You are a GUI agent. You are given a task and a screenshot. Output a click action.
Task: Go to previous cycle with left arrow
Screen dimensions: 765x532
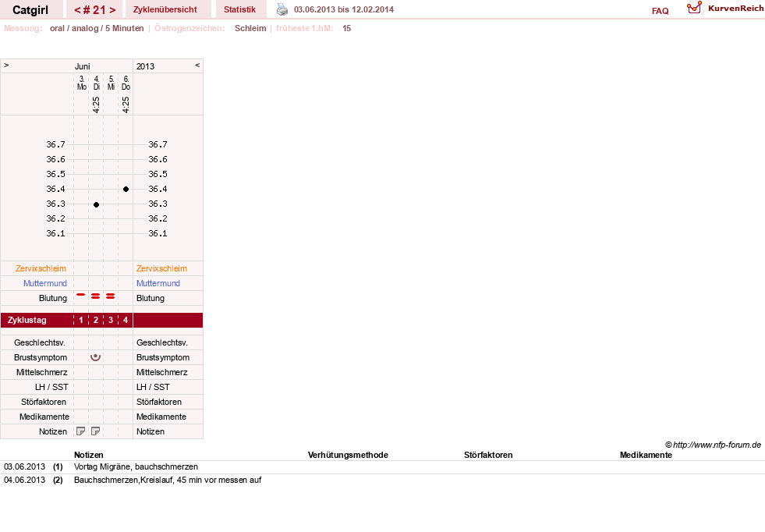(77, 10)
